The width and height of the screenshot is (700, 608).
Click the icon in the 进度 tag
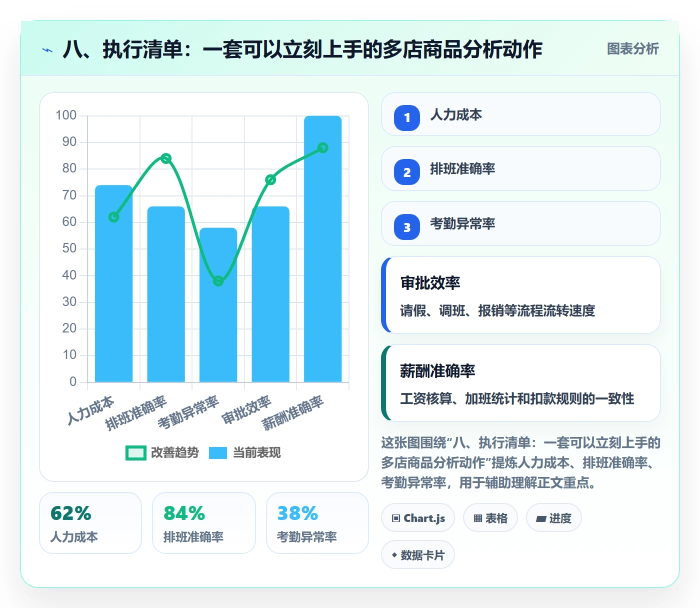(541, 518)
